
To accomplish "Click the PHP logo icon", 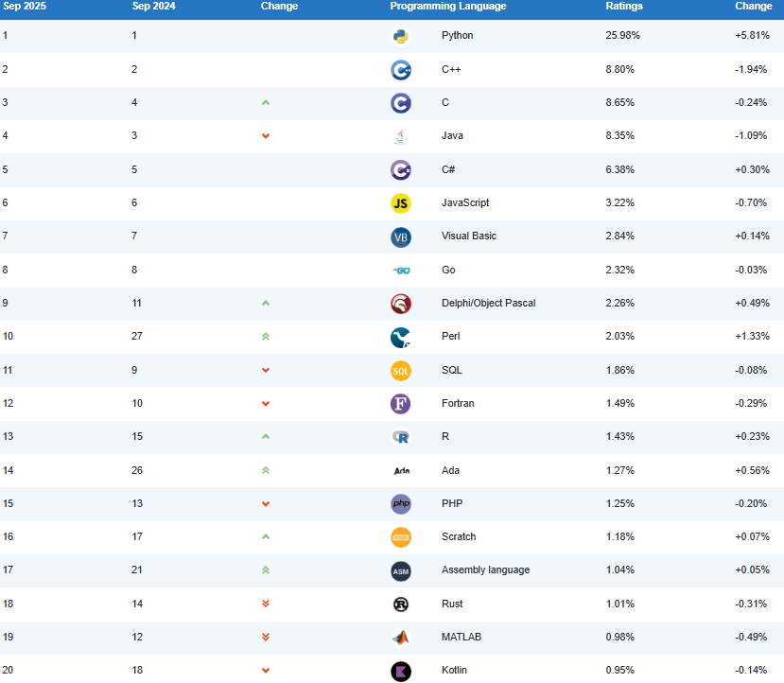I will [401, 504].
